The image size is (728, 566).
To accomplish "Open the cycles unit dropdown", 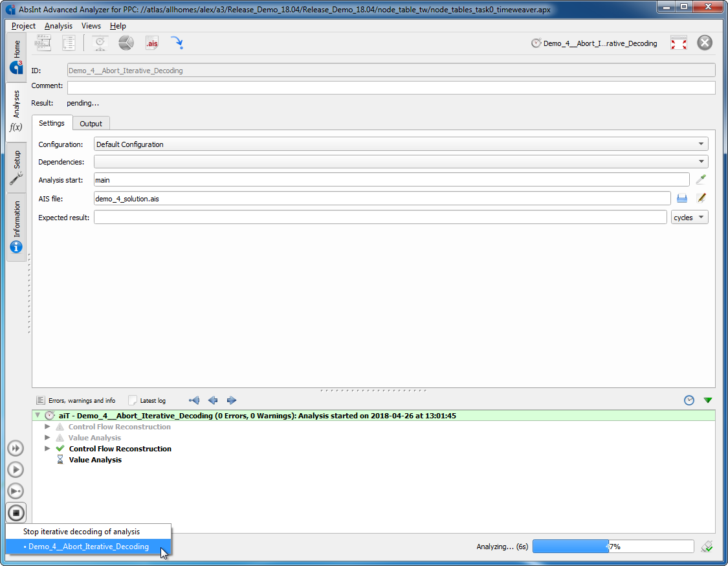I will 689,217.
